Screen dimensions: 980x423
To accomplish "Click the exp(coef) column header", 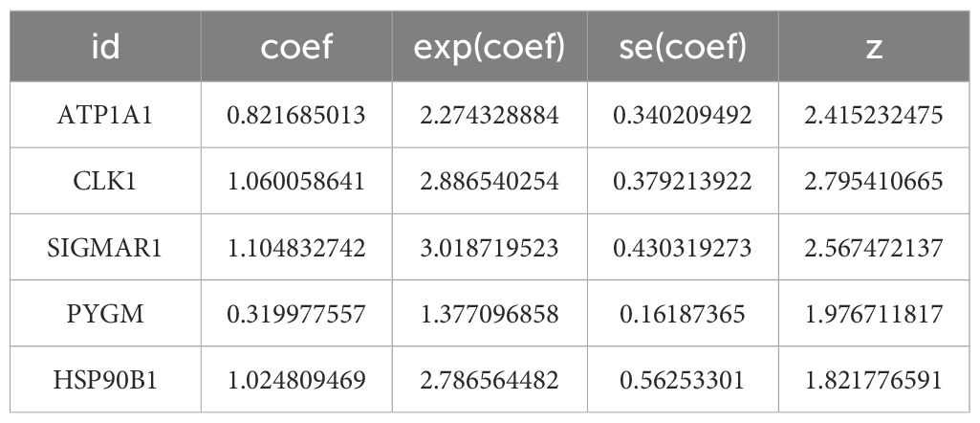I will click(489, 47).
